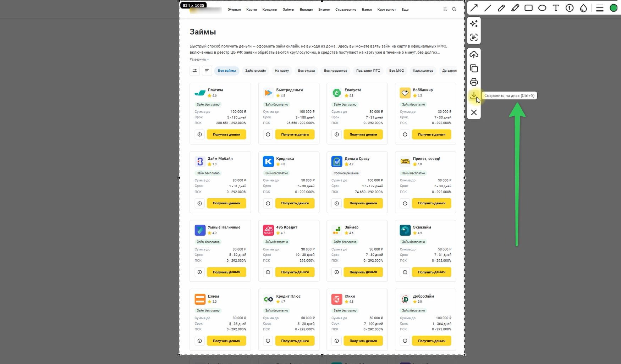Select the Займ онлайн filter chip
Image resolution: width=621 pixels, height=364 pixels.
pyautogui.click(x=255, y=71)
